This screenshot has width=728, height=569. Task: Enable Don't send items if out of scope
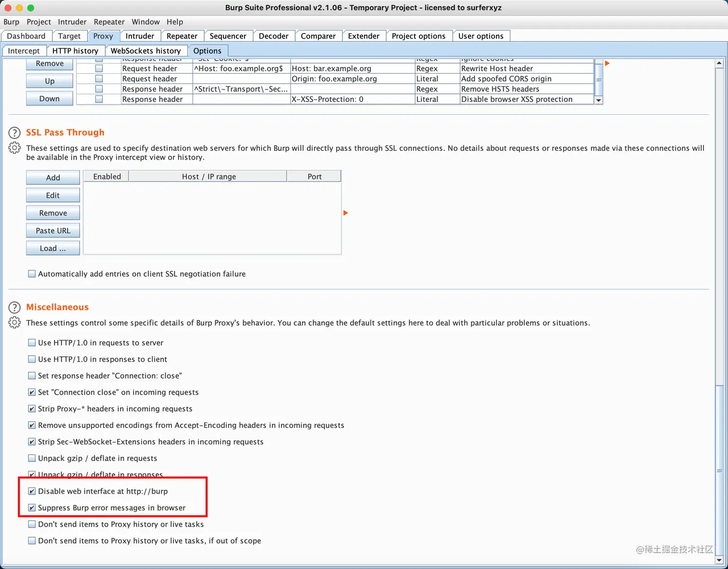click(x=32, y=541)
